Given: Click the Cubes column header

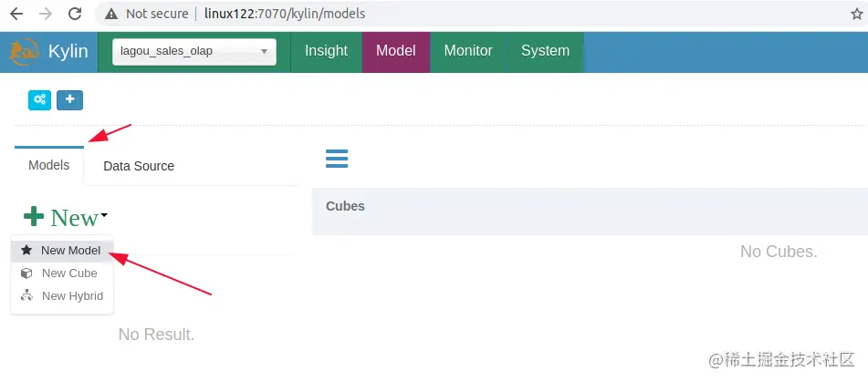Looking at the screenshot, I should coord(345,206).
